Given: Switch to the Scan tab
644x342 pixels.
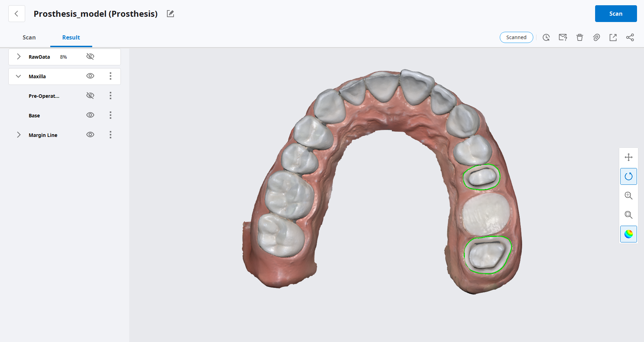Looking at the screenshot, I should click(x=29, y=37).
